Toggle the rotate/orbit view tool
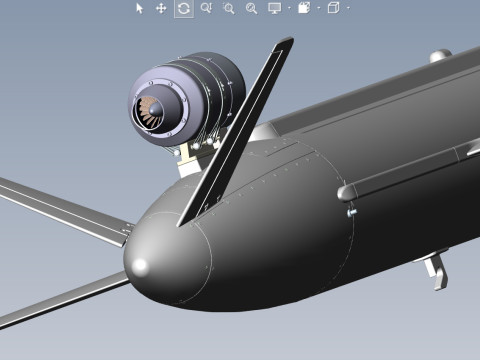Image resolution: width=480 pixels, height=360 pixels. click(x=184, y=8)
